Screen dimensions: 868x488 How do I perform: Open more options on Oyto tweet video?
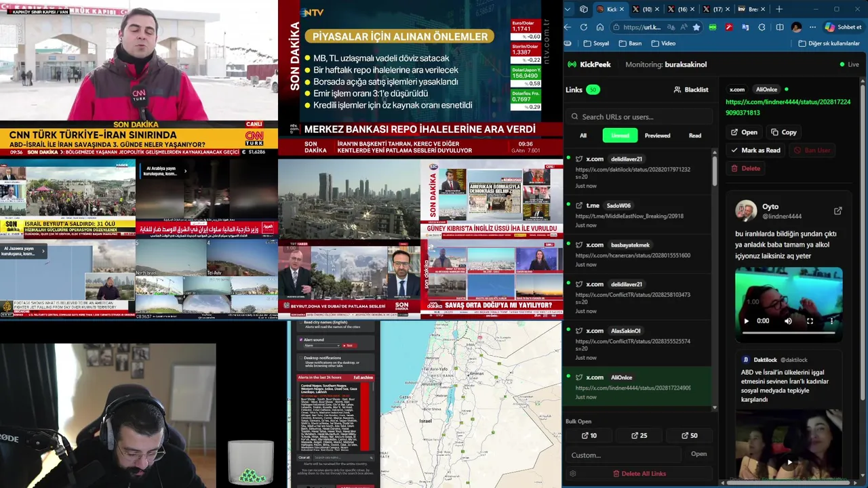pos(831,321)
